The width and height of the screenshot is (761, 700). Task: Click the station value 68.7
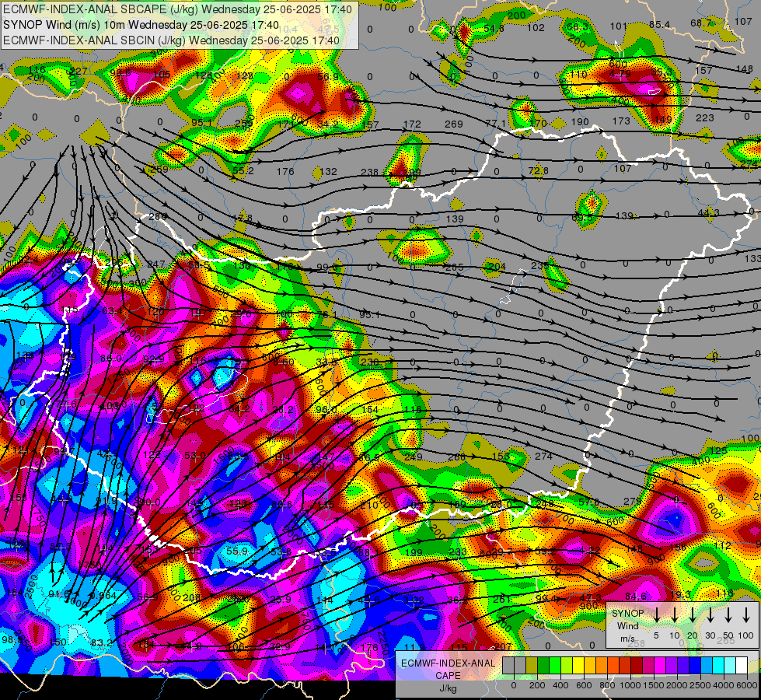pos(701,23)
